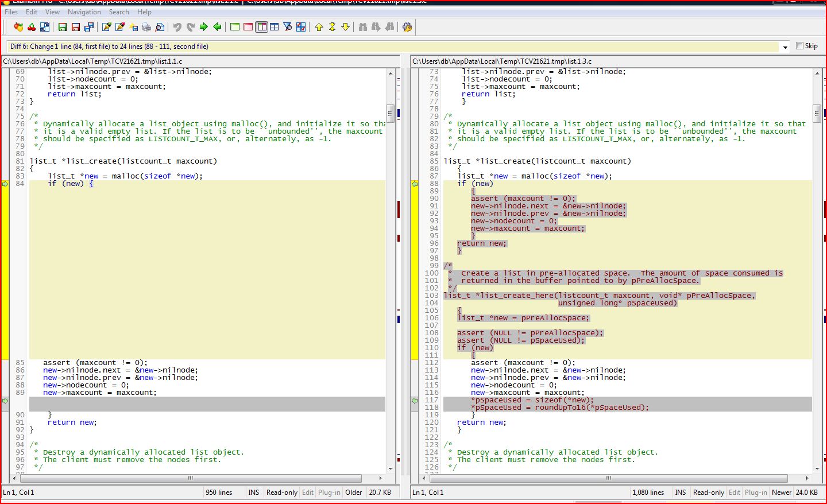Click right pane scroll up arrow
The image size is (827, 504).
click(817, 73)
